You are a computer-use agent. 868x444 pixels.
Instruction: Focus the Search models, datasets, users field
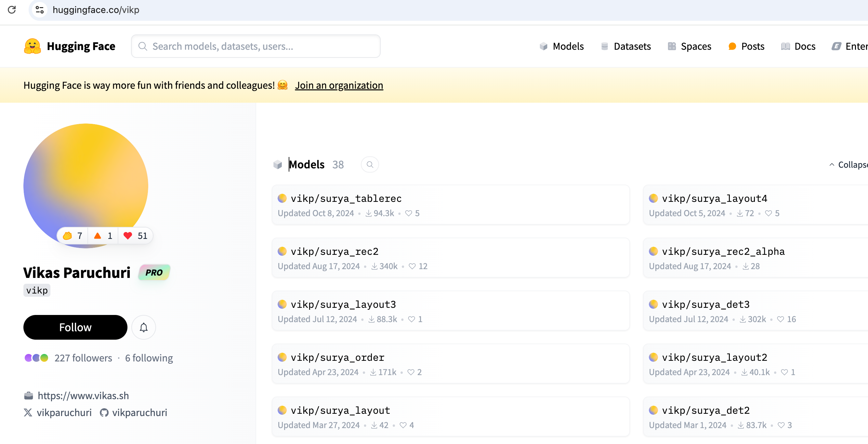click(x=256, y=46)
